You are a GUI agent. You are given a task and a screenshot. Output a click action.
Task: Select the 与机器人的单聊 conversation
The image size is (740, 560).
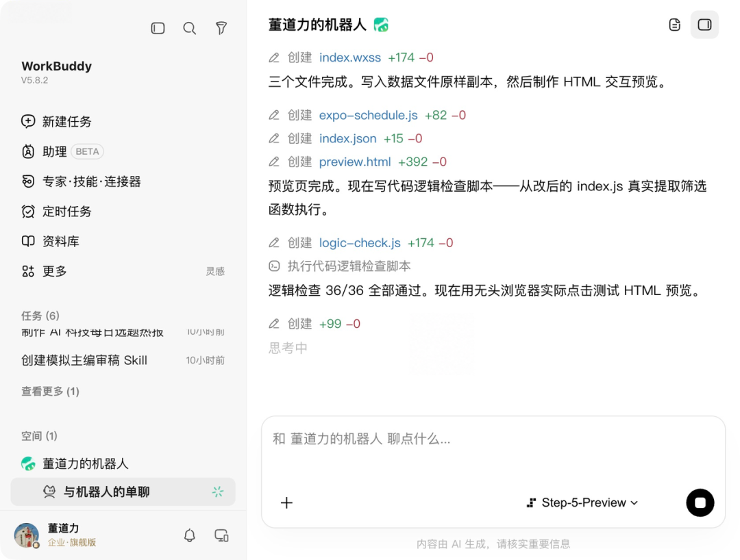123,492
